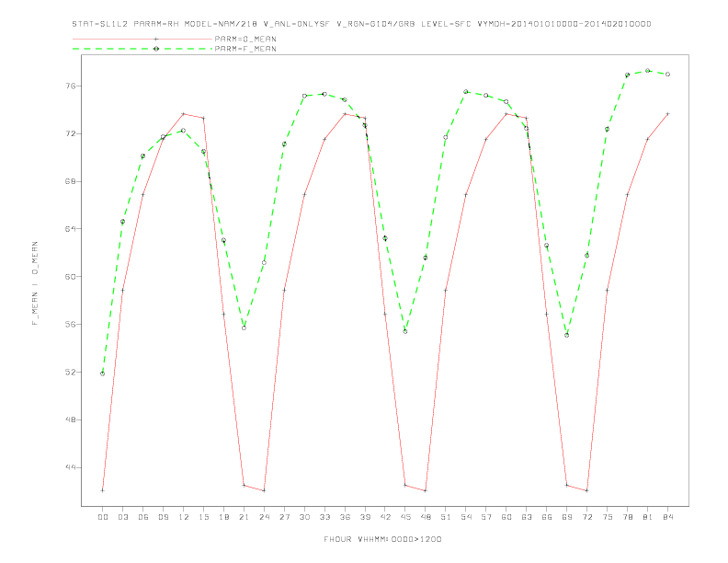This screenshot has height=563, width=728.
Task: Click x-axis forecast hour label 09
Action: (163, 517)
